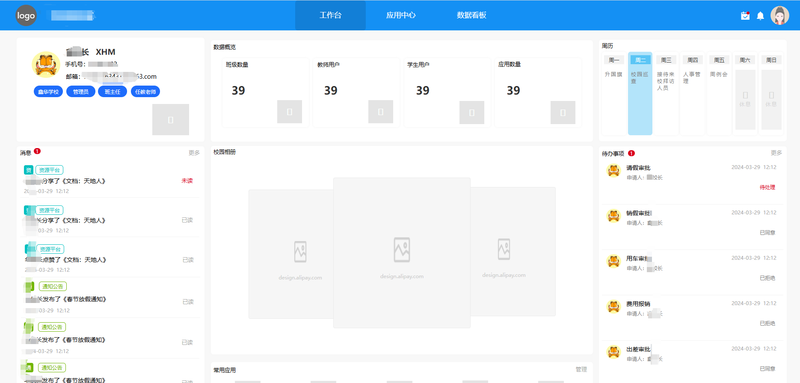Click 管理 link in 常用应用 section
The image size is (800, 383).
[x=581, y=369]
